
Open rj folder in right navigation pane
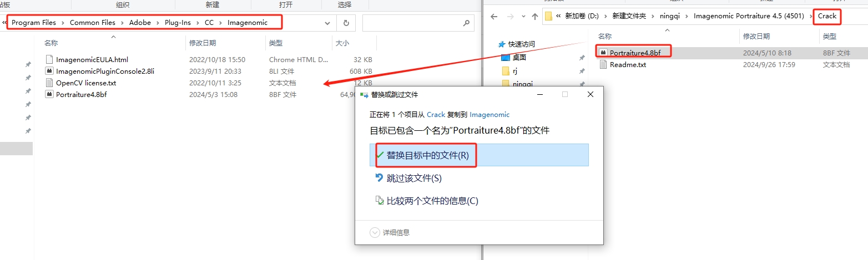coord(515,70)
